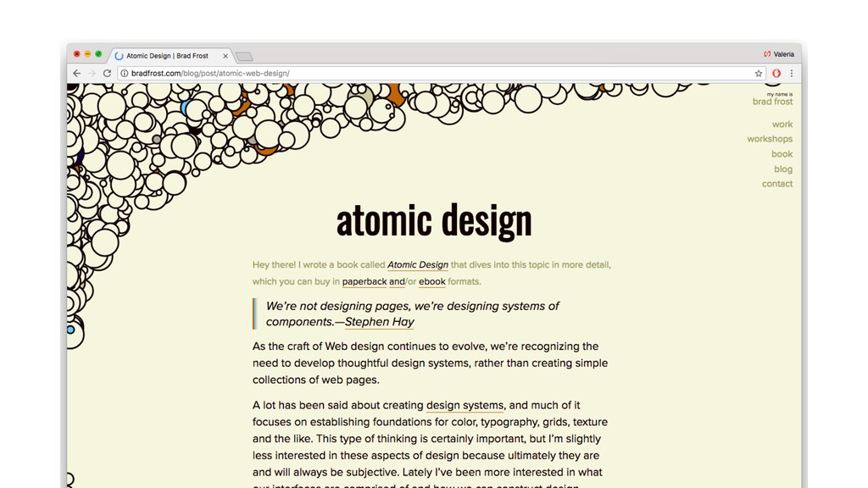Viewport: 868px width, 488px height.
Task: Select the Atomic Design | Brad Frost tab
Action: [171, 56]
